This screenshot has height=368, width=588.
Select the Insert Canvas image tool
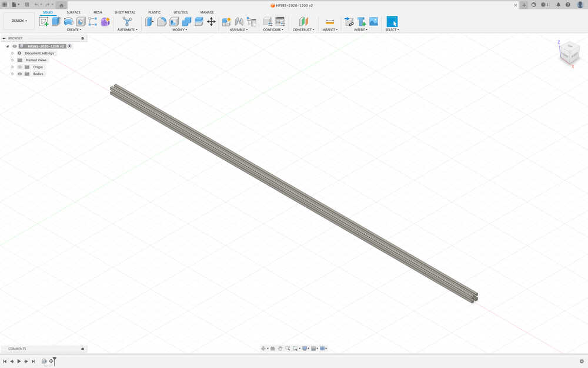pyautogui.click(x=373, y=21)
